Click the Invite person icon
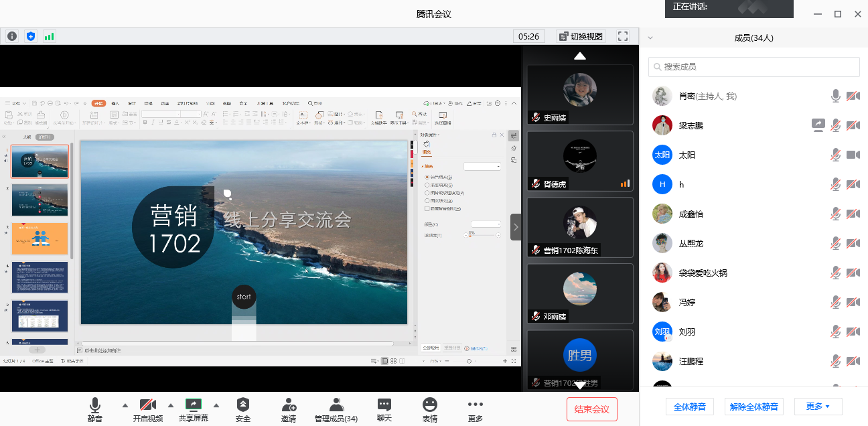The height and width of the screenshot is (426, 868). [289, 405]
